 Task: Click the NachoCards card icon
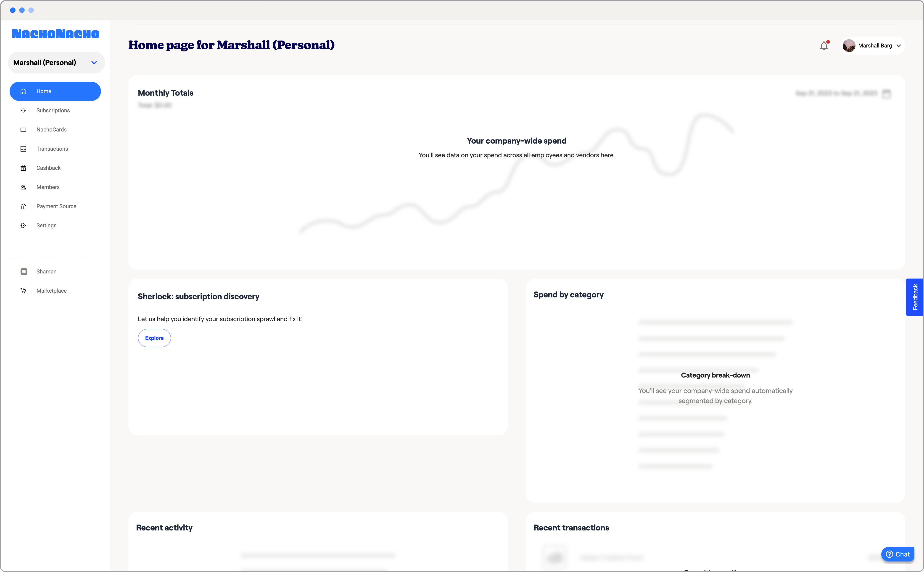coord(24,130)
